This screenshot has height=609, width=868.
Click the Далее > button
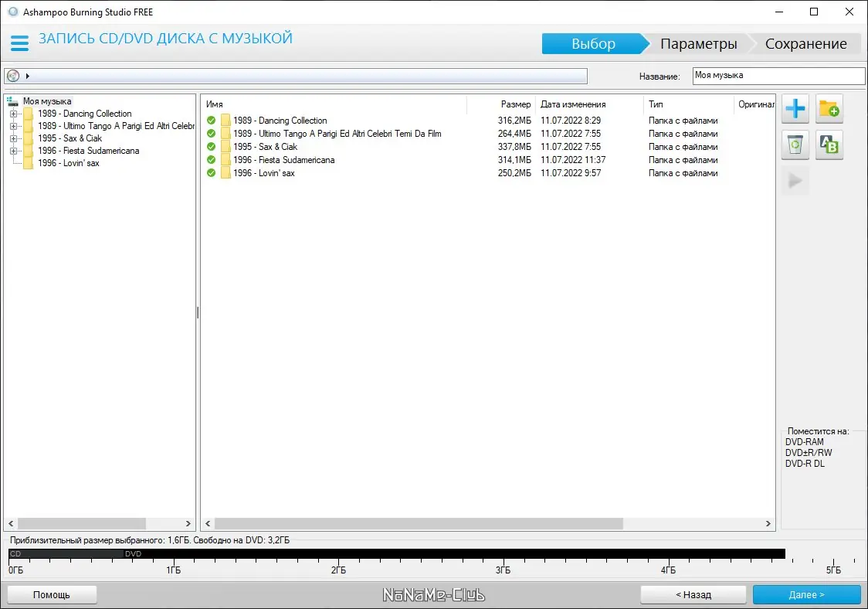[x=806, y=594]
